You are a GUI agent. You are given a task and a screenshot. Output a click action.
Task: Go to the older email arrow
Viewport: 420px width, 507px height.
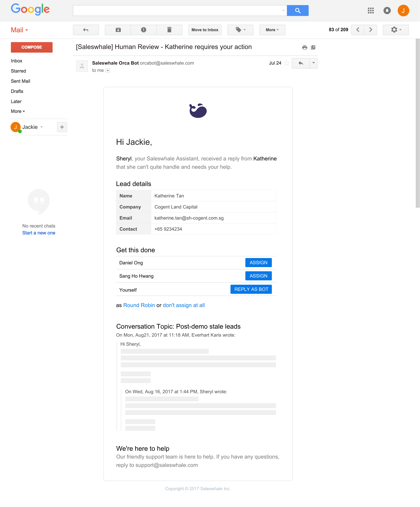pyautogui.click(x=371, y=30)
